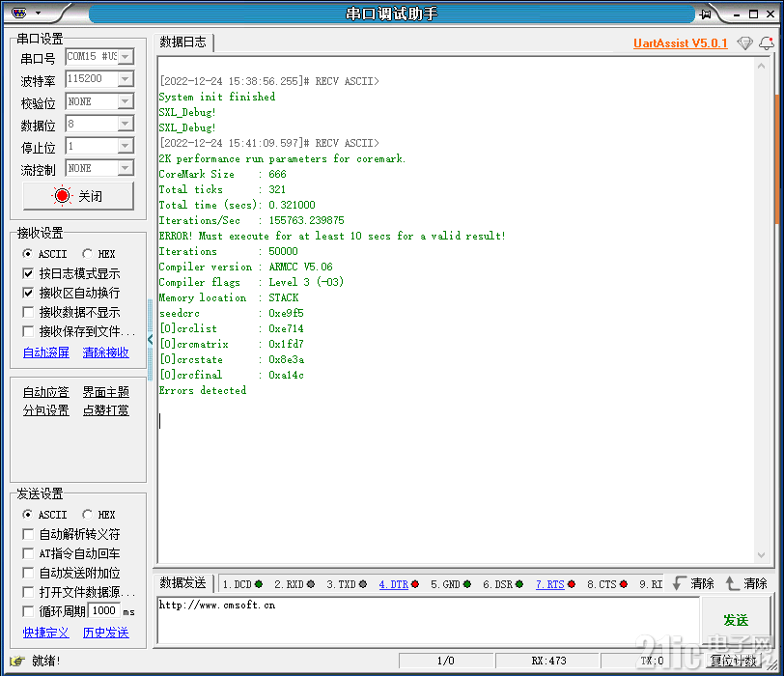Click the status bar ready icon
Screen dimensions: 784x676
point(17,661)
